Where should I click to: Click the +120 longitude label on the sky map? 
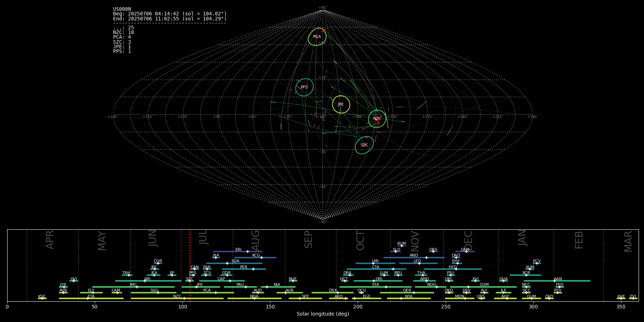(182, 117)
